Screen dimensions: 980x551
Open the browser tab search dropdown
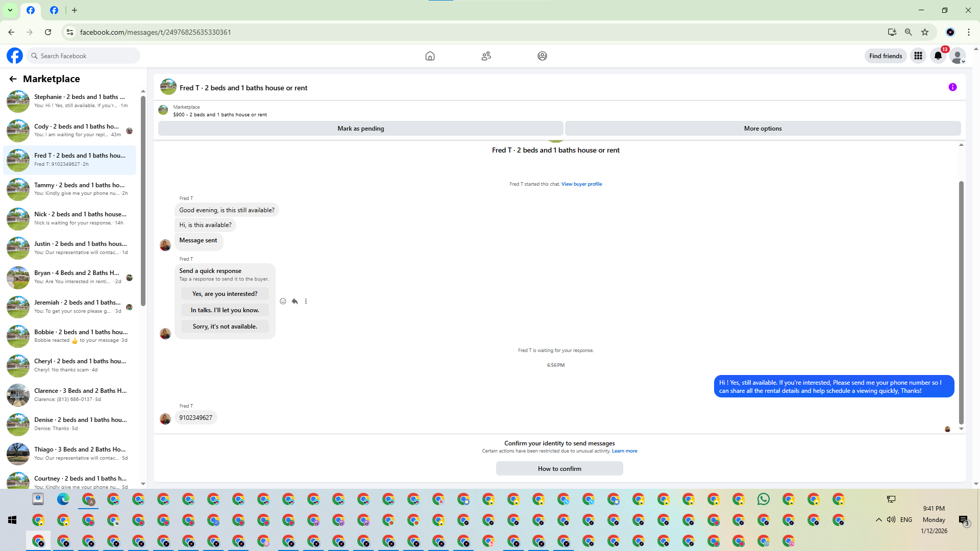10,10
